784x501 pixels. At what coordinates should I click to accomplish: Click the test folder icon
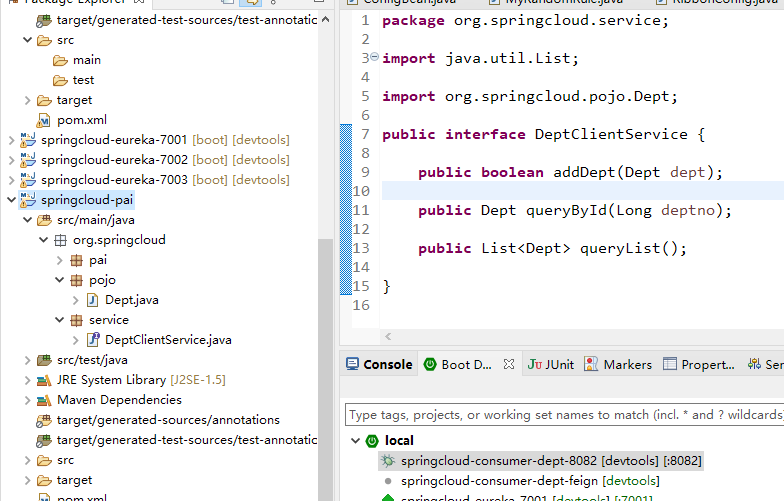pos(60,80)
